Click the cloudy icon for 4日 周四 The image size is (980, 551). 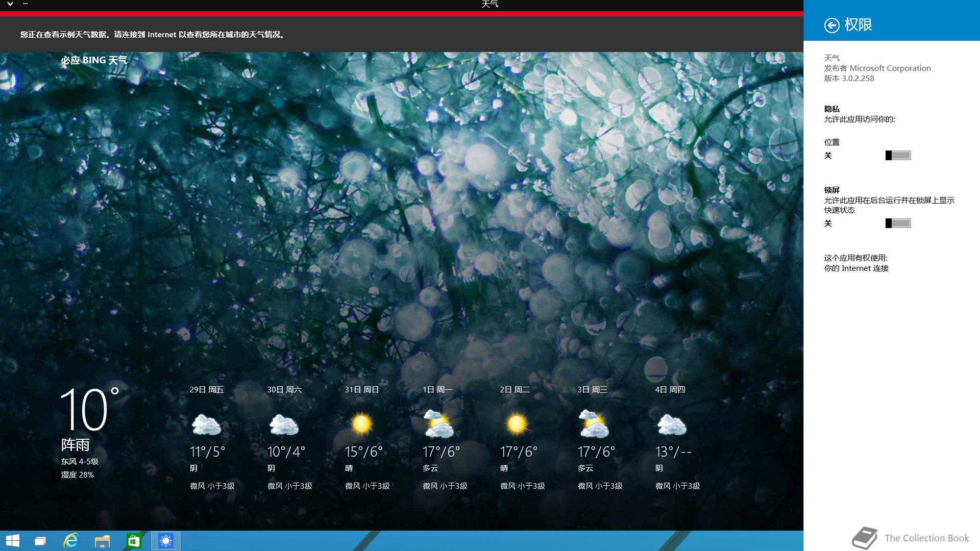[x=672, y=425]
